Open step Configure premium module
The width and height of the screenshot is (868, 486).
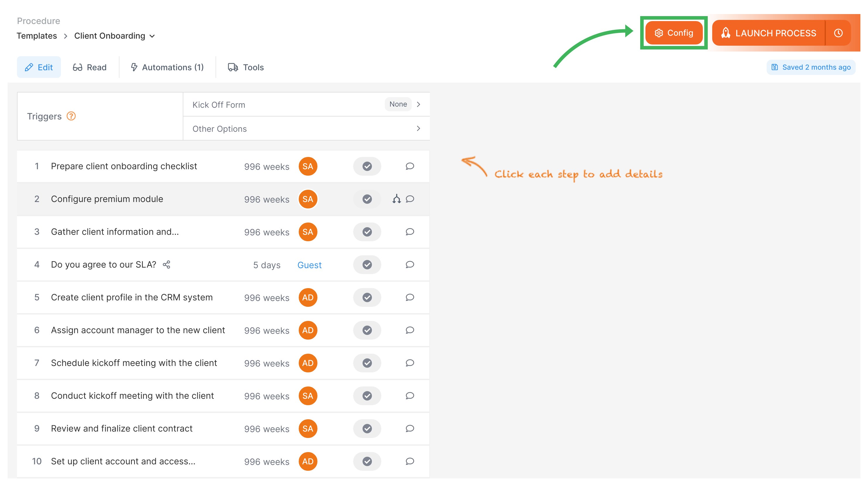pos(107,199)
